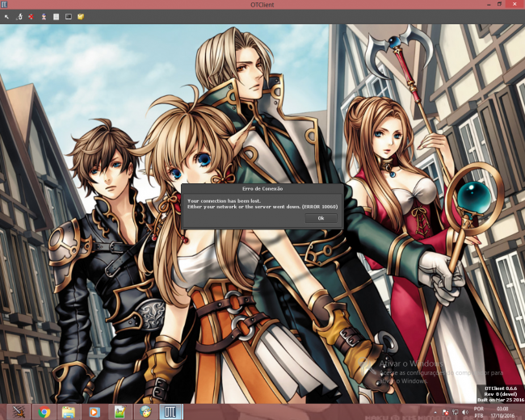Click the "Your connection has been lost." message
The image size is (525, 420).
click(224, 201)
